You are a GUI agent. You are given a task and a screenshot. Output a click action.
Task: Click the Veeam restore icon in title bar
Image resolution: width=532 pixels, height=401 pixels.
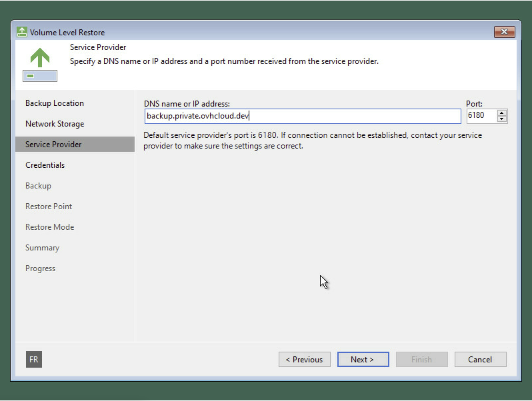pos(22,32)
